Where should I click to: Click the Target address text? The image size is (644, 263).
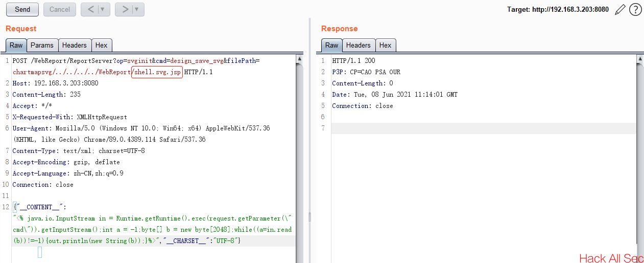(x=558, y=9)
